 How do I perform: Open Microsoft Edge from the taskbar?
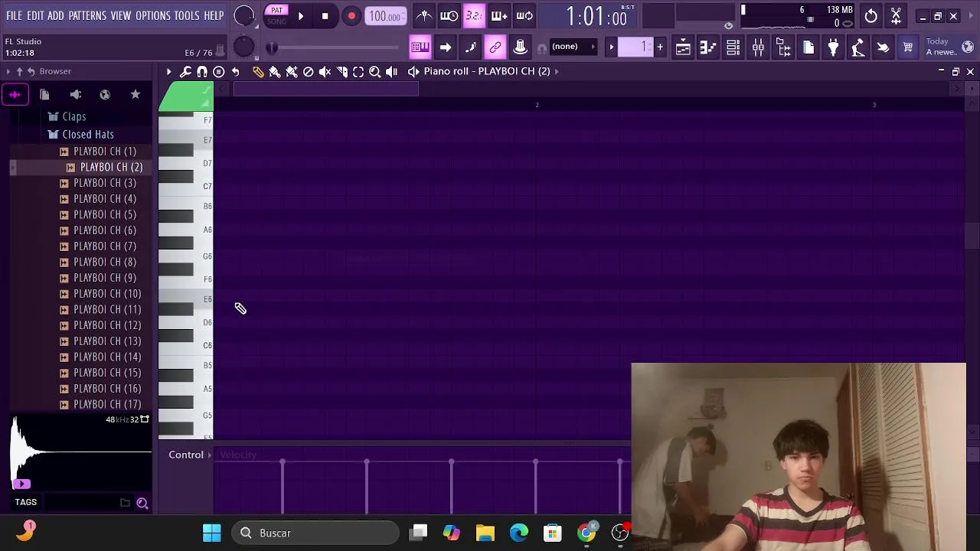pyautogui.click(x=519, y=533)
